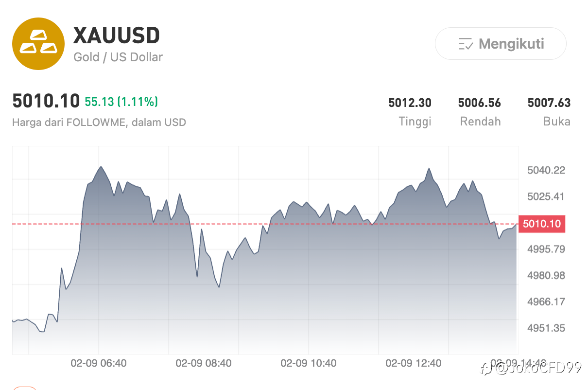
Task: Click the green 55.13 (1.11%) change value
Action: 121,102
